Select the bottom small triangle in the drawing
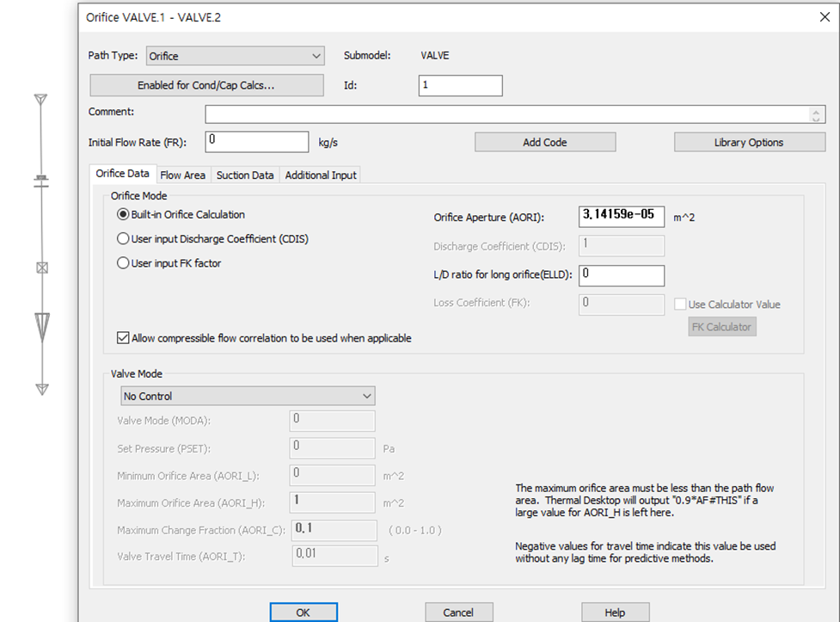 (42, 389)
